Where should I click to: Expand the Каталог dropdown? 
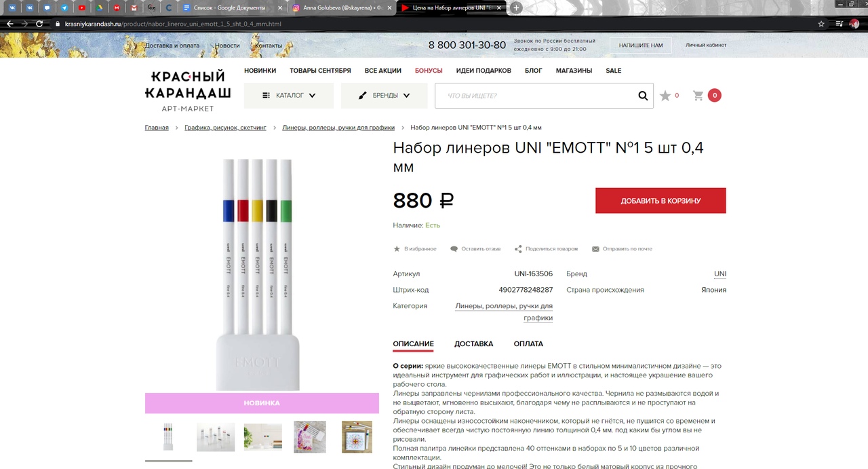pyautogui.click(x=289, y=96)
